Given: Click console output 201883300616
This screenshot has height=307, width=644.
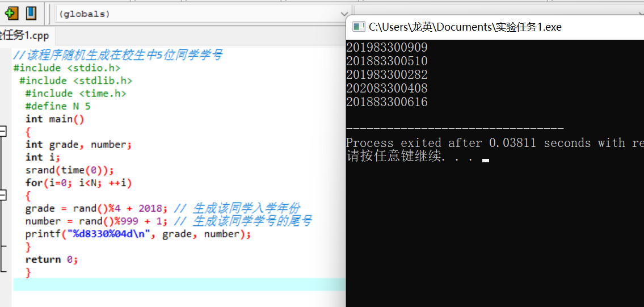Looking at the screenshot, I should [x=387, y=102].
